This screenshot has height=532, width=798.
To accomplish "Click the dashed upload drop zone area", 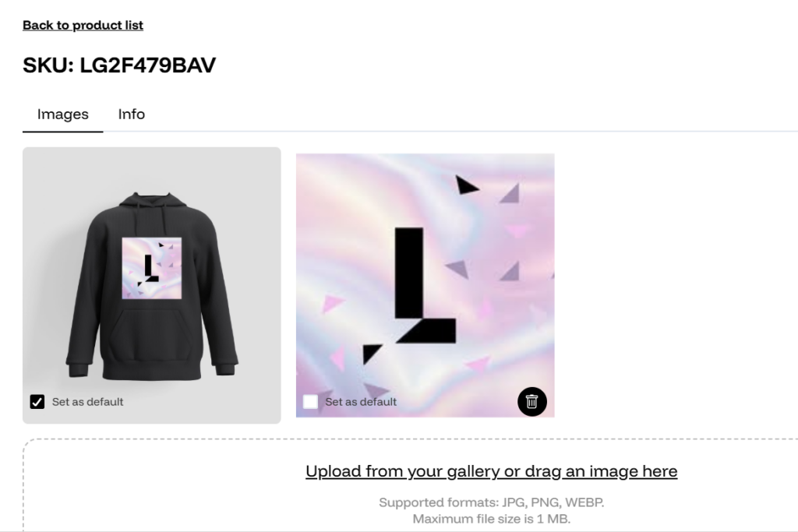I will pos(410,485).
